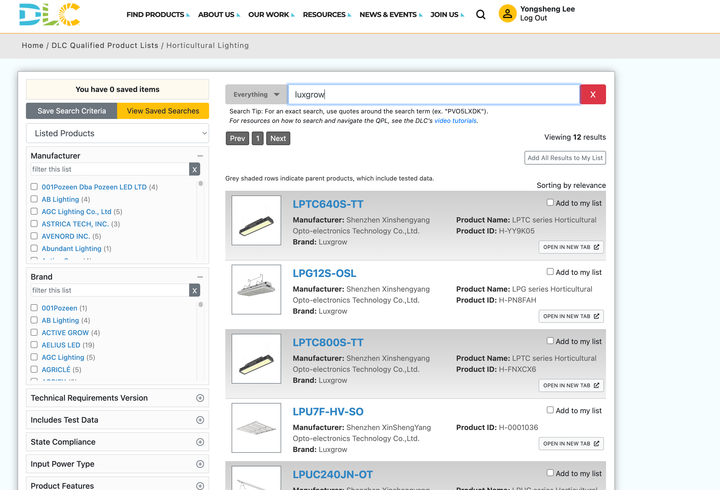Open OUR WORK menu
Image resolution: width=720 pixels, height=490 pixels.
click(271, 15)
